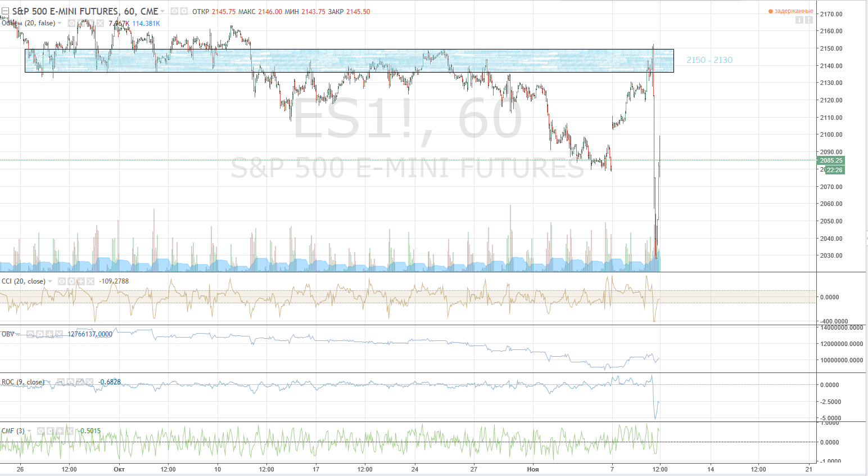Remove the ROC indicator with its X icon
Viewport: 868px width, 476px height.
89,382
